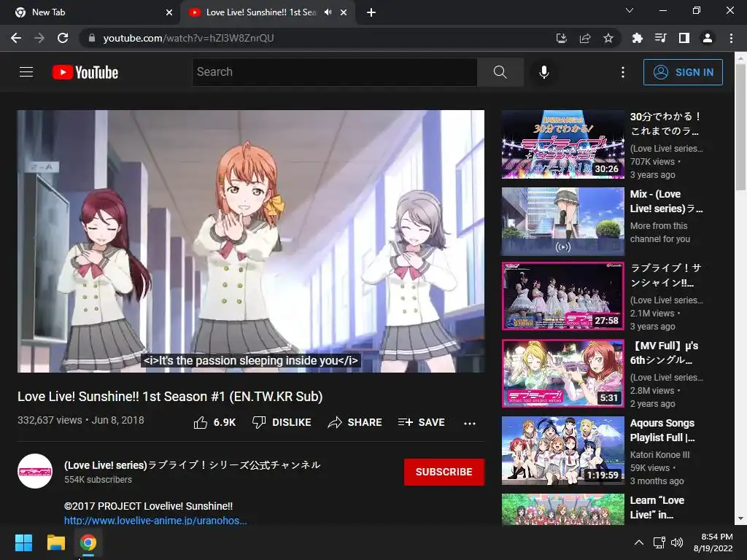Image resolution: width=747 pixels, height=560 pixels.
Task: Go back with the browser back arrow
Action: click(x=16, y=38)
